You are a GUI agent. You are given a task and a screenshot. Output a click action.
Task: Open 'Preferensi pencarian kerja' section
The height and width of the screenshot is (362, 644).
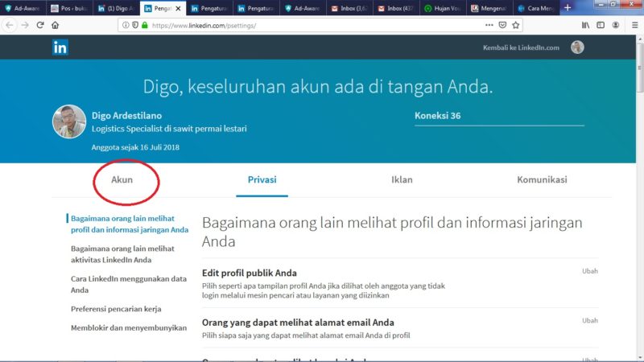116,309
